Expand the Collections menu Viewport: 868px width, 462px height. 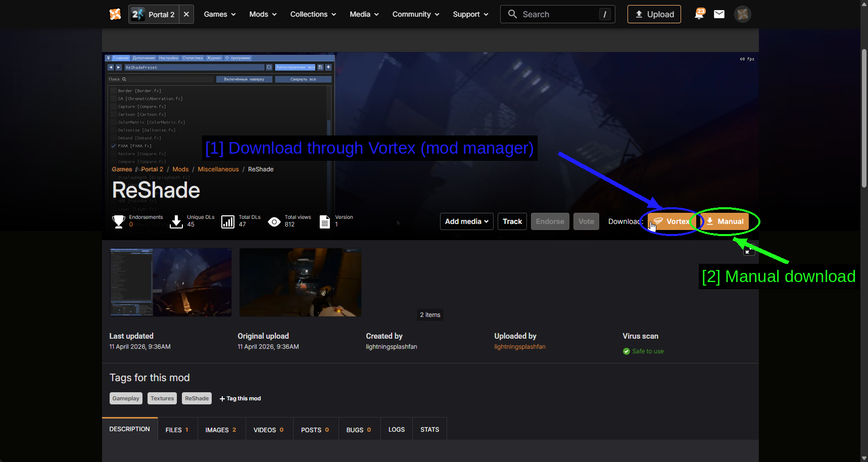click(313, 14)
